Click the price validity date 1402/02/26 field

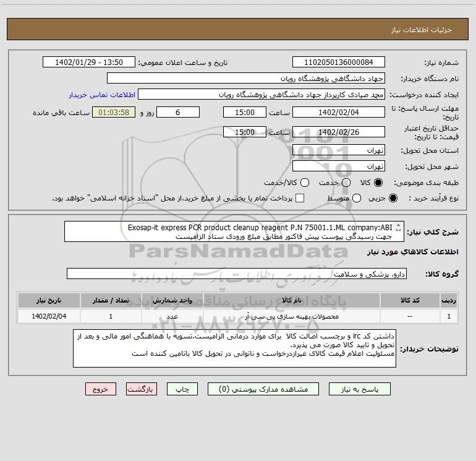[x=339, y=132]
